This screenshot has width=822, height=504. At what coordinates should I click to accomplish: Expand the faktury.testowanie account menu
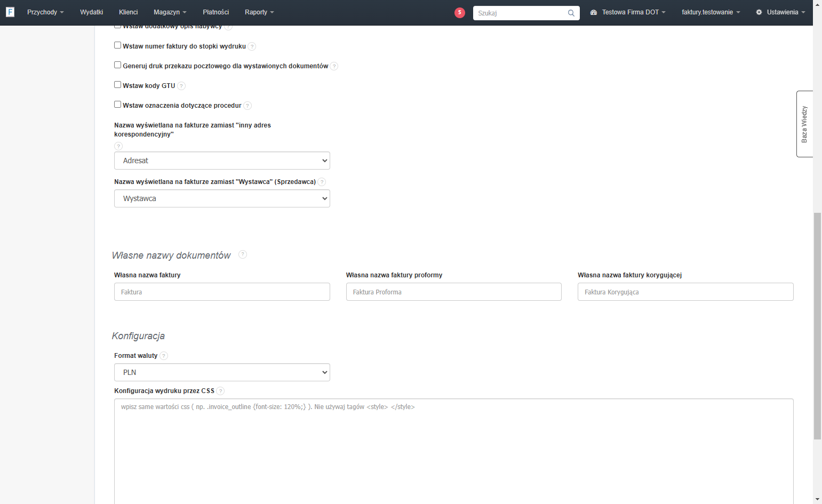click(x=711, y=12)
